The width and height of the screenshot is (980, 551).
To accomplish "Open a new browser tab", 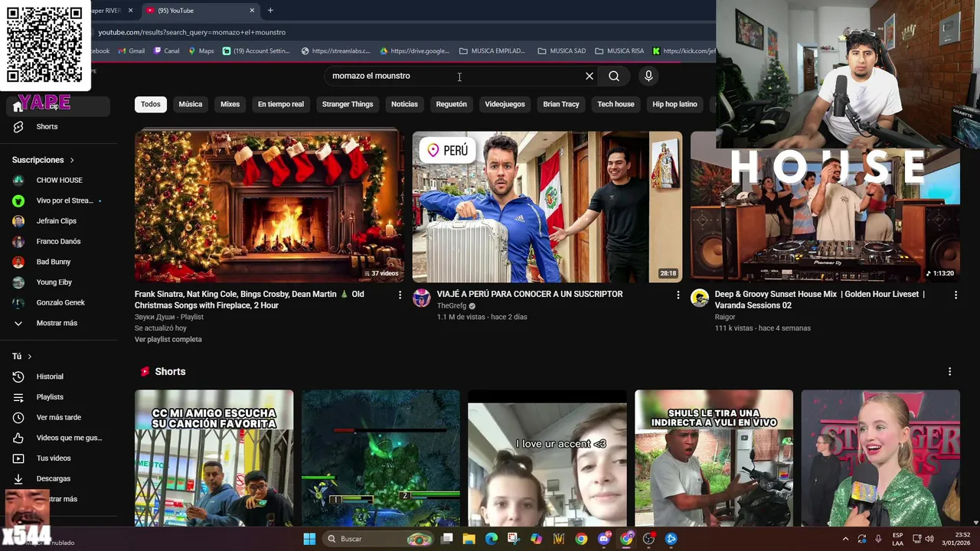I will (x=270, y=11).
